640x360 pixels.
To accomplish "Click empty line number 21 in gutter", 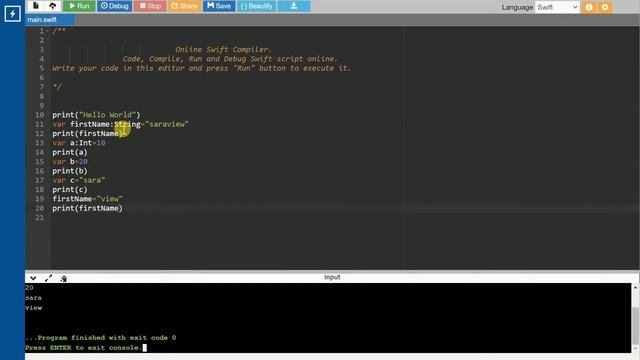I will point(39,218).
